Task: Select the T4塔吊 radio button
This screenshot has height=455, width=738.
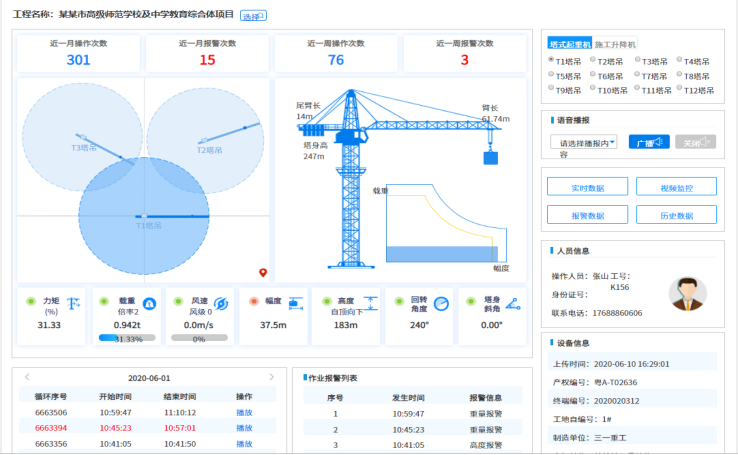Action: coord(679,60)
